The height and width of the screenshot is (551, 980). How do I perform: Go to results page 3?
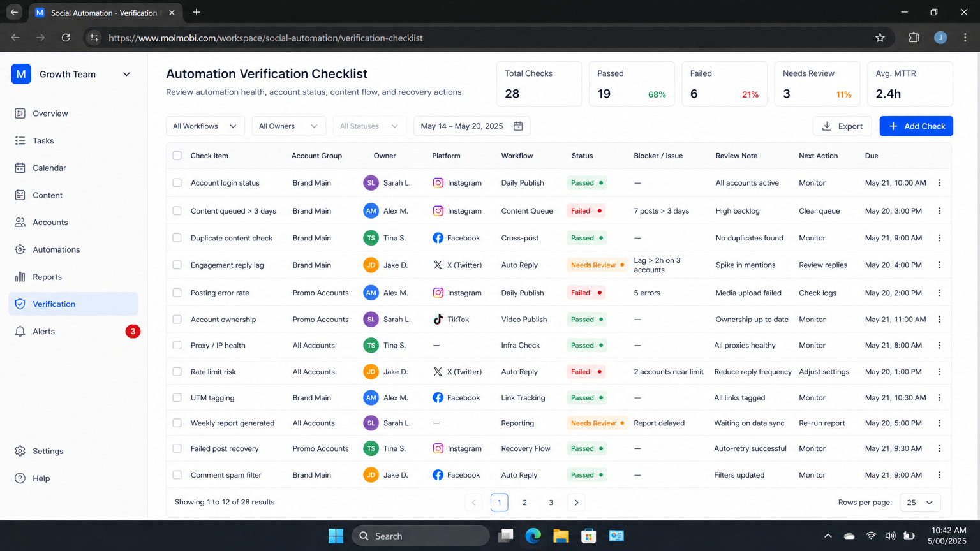pos(551,503)
